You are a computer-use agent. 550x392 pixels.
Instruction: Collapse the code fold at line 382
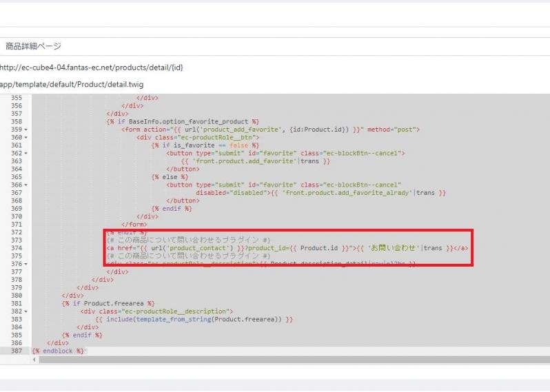(x=26, y=311)
